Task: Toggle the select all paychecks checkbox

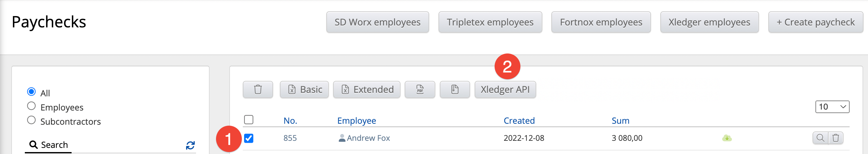Action: click(249, 120)
